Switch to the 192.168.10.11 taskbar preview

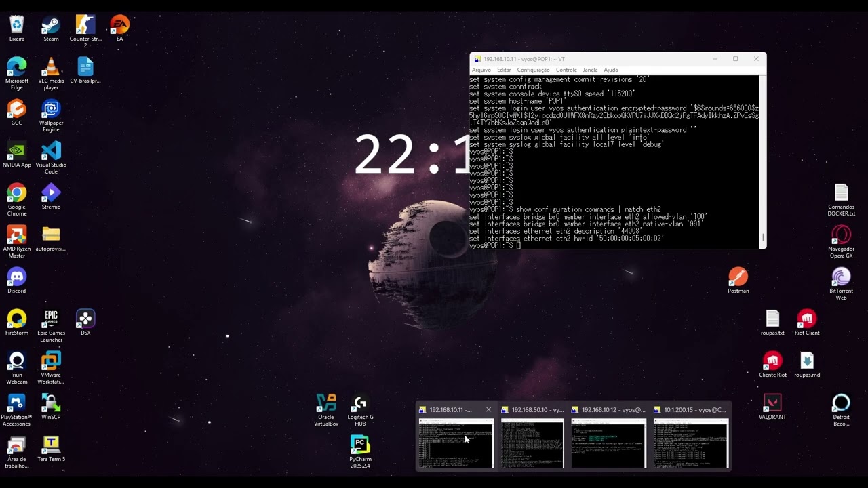(x=456, y=436)
